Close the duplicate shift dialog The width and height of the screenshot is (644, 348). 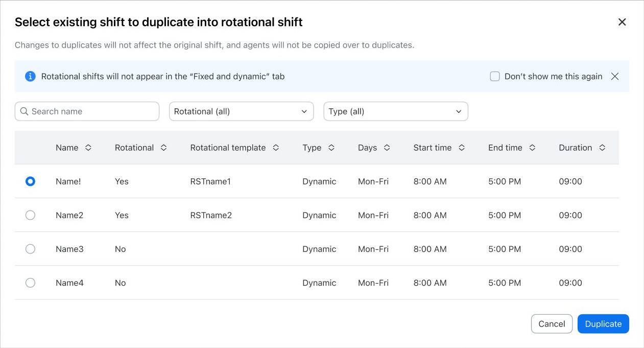[622, 22]
